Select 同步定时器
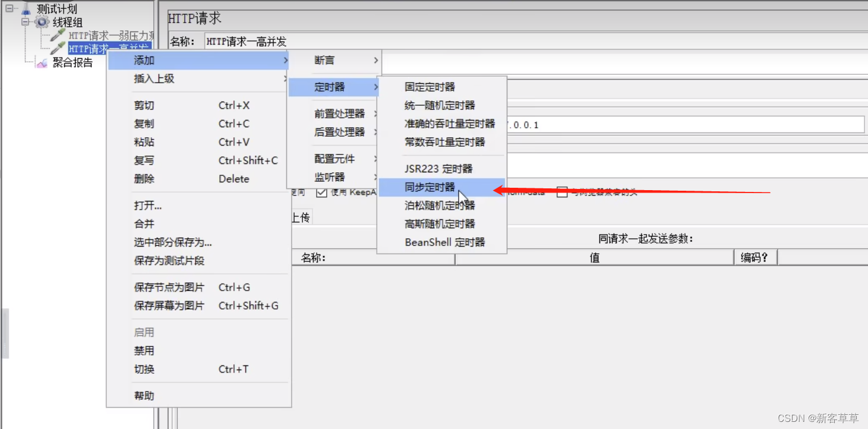The height and width of the screenshot is (429, 868). point(442,187)
